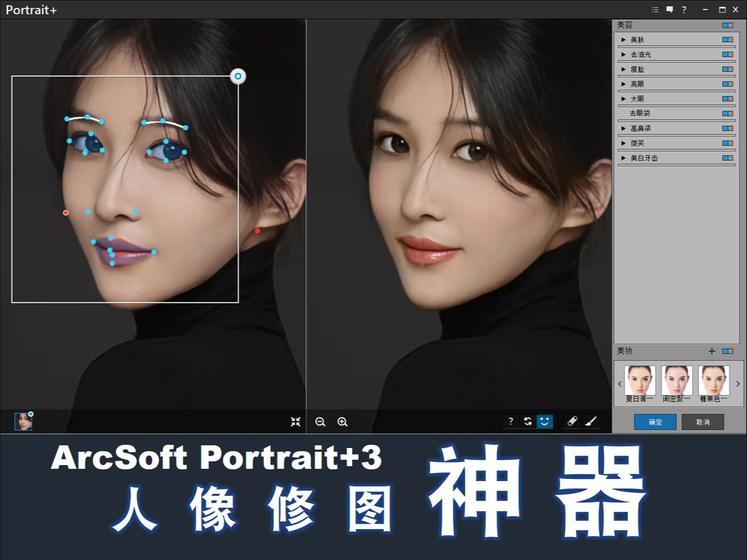Click the fit-to-screen collapse arrows icon
The image size is (747, 560).
point(295,422)
